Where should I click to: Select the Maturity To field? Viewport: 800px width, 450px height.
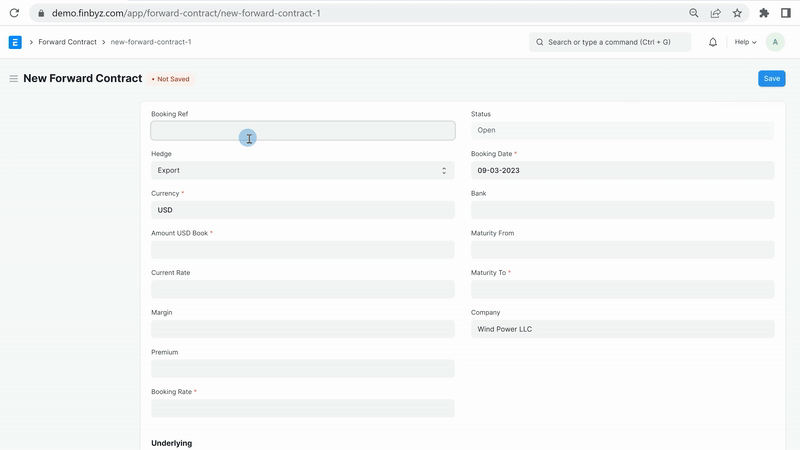(622, 289)
